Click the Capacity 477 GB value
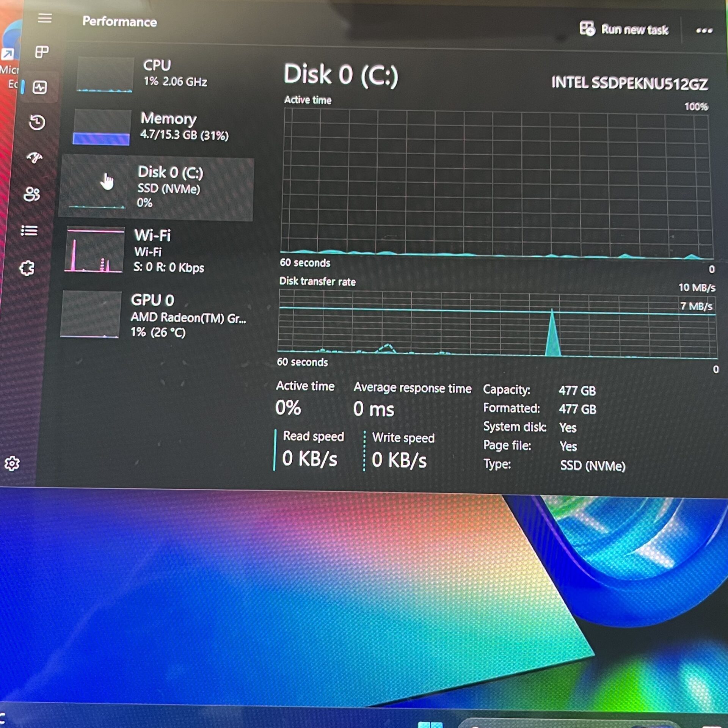The height and width of the screenshot is (728, 728). 577,391
